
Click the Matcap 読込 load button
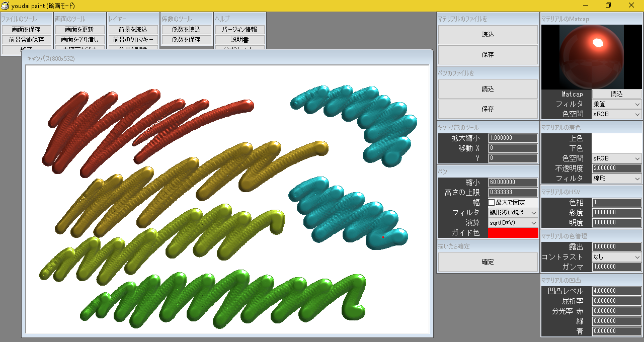point(616,94)
